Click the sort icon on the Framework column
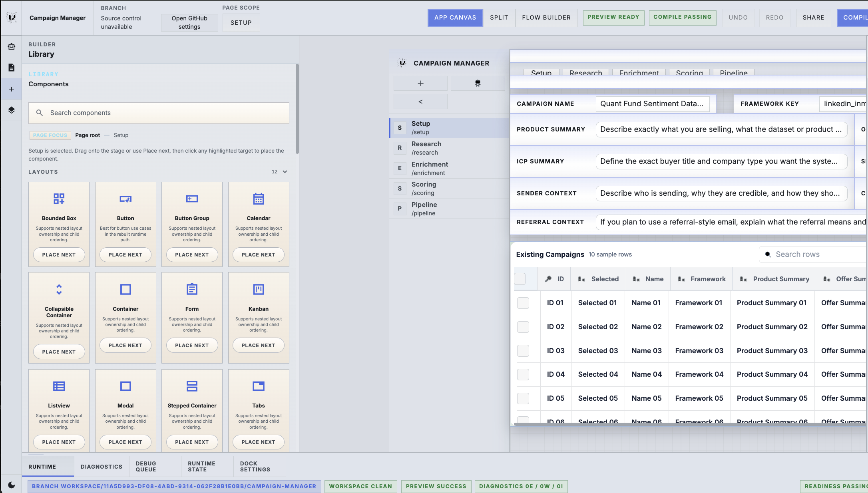Image resolution: width=868 pixels, height=493 pixels. (x=681, y=279)
